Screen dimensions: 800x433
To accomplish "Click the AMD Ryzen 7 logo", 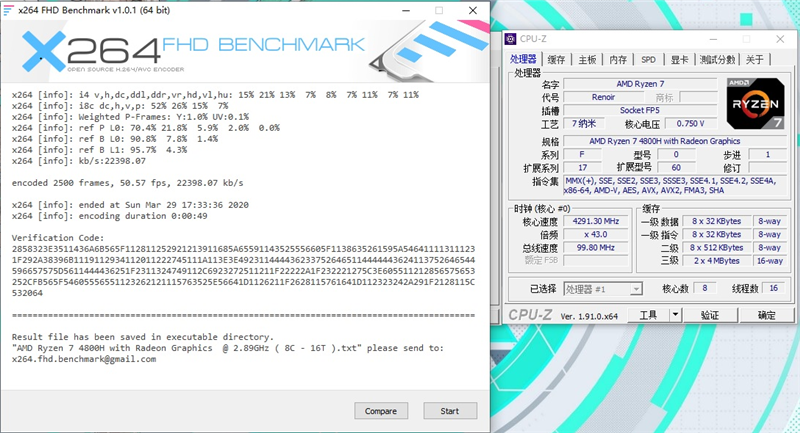I will click(755, 104).
